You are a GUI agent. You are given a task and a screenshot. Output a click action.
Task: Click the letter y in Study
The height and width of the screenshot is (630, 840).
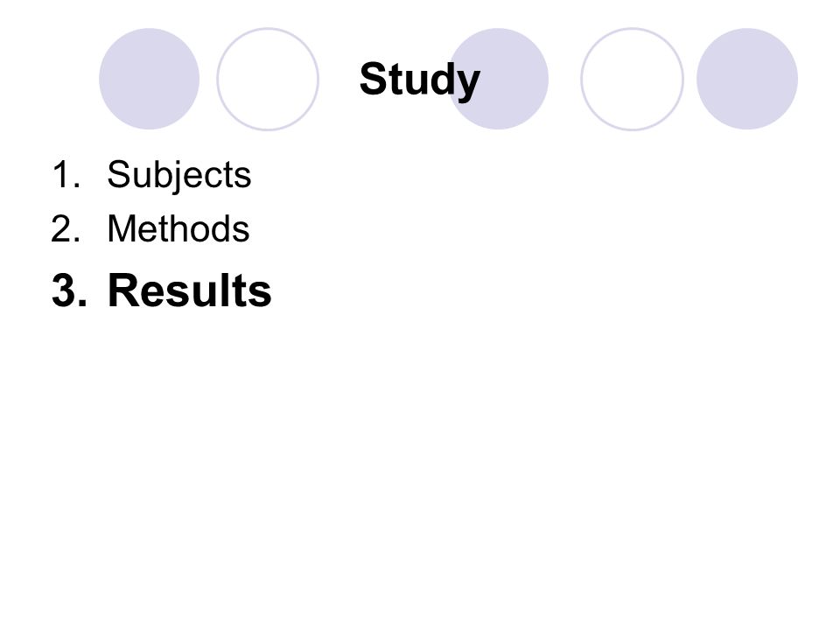pos(469,86)
